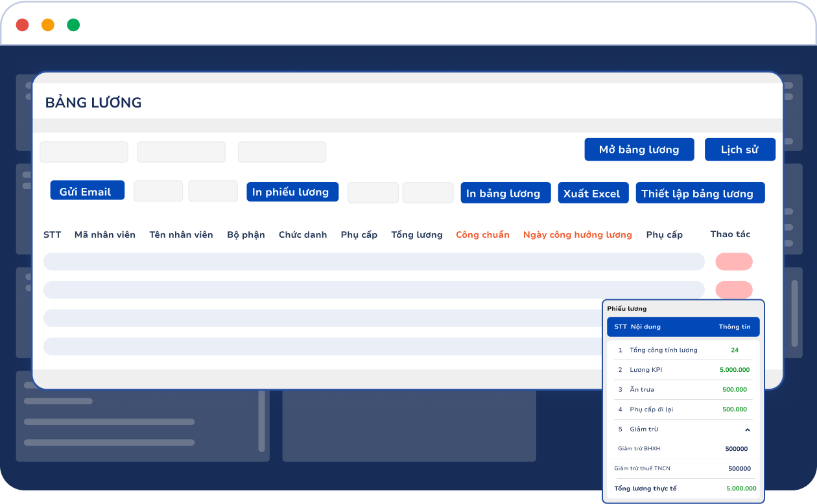Click the Tổng lương column header
This screenshot has width=817, height=504.
(x=416, y=235)
